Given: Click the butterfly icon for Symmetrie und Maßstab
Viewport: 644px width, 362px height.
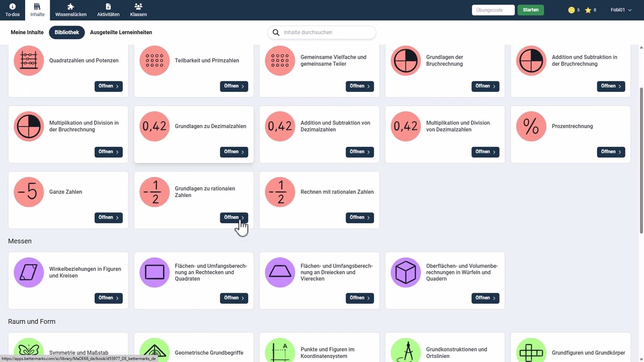Looking at the screenshot, I should (x=29, y=350).
